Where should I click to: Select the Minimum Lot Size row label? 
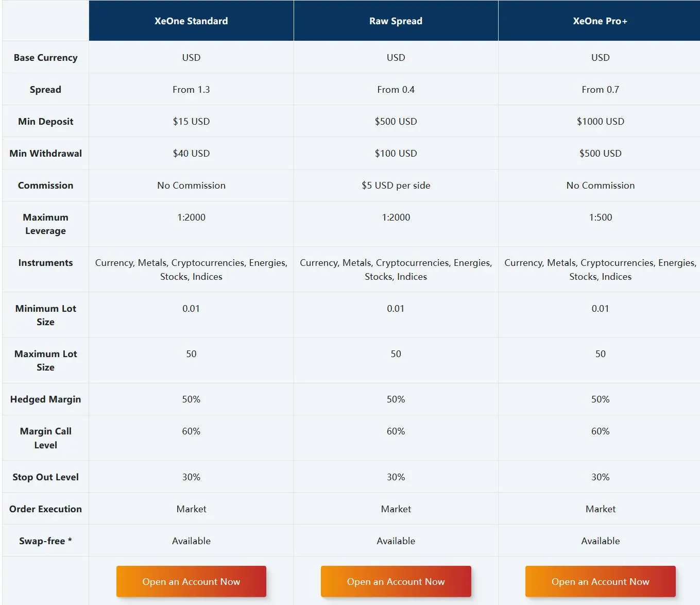(x=45, y=315)
